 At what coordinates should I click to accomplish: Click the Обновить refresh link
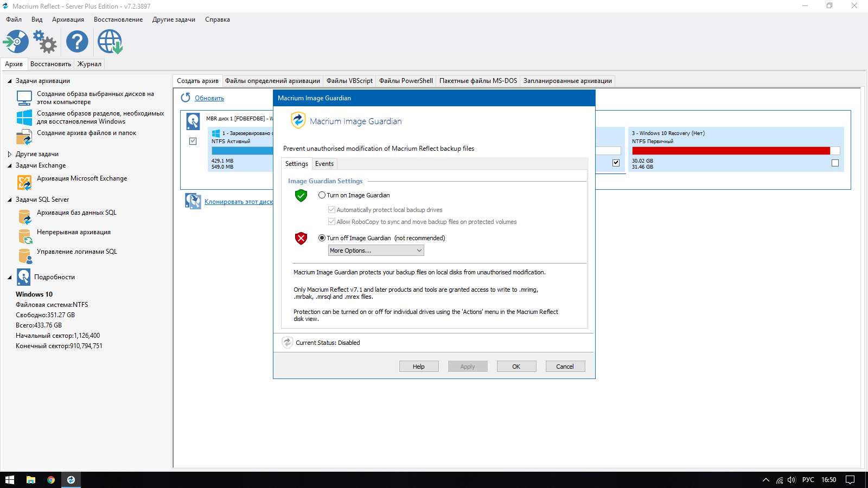click(x=209, y=98)
